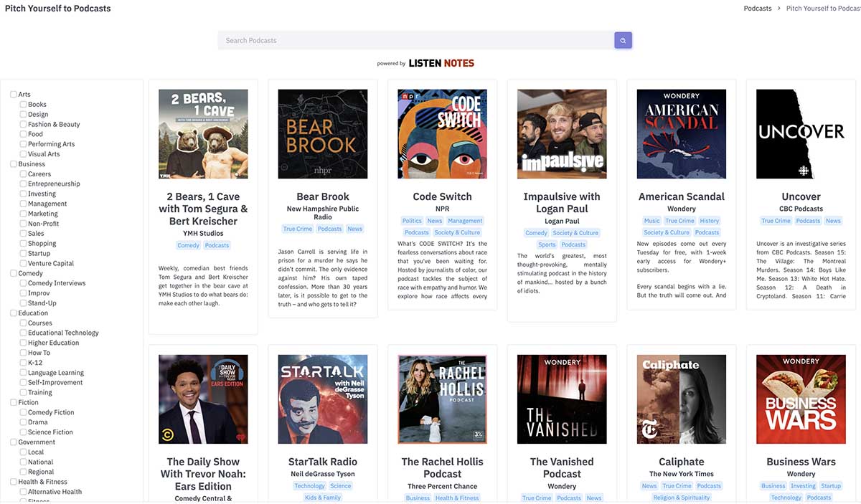Click the search magnifier button
Viewport: 861px width, 504px height.
click(x=623, y=40)
